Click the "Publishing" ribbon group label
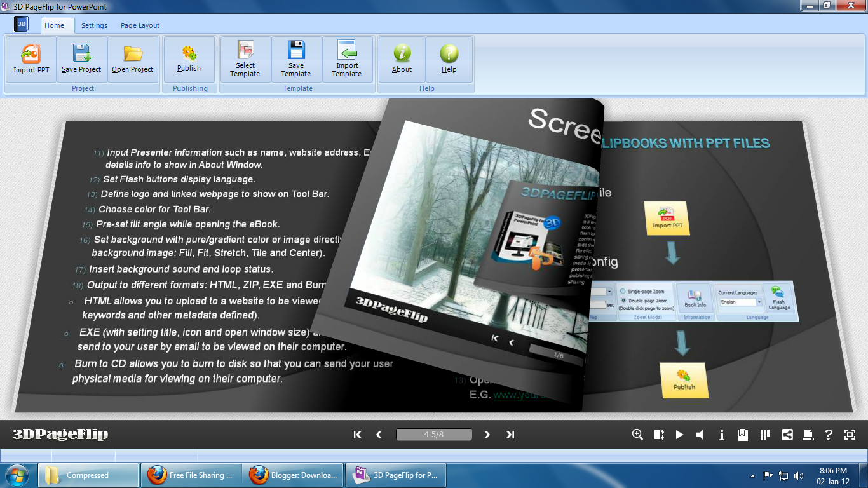The image size is (868, 488). pos(190,88)
